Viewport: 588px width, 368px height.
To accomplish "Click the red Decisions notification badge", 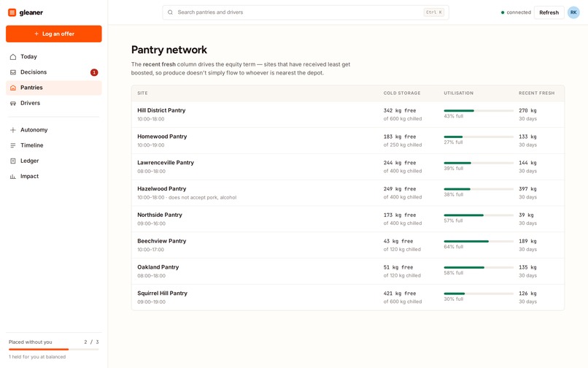I will [x=94, y=72].
